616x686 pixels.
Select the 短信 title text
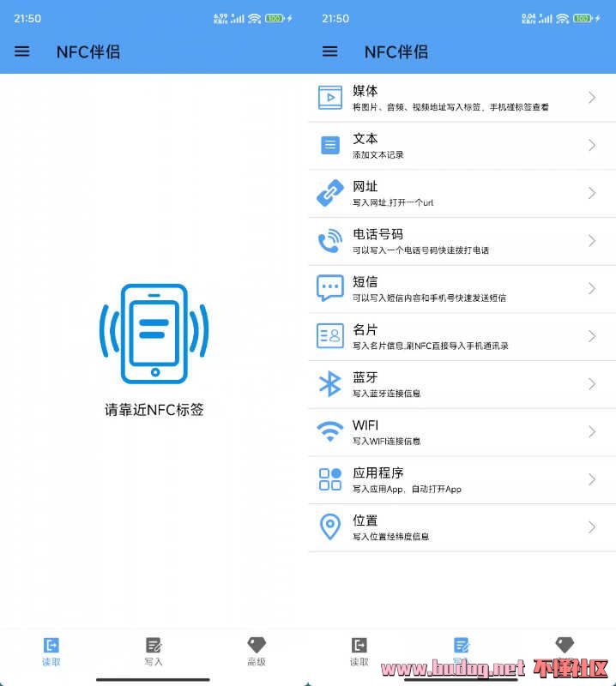[365, 282]
